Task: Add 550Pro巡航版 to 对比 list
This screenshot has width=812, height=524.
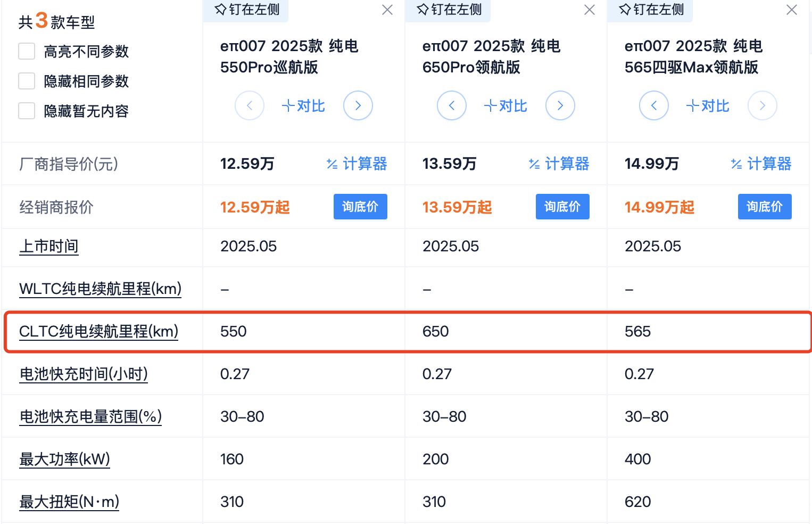Action: click(303, 106)
